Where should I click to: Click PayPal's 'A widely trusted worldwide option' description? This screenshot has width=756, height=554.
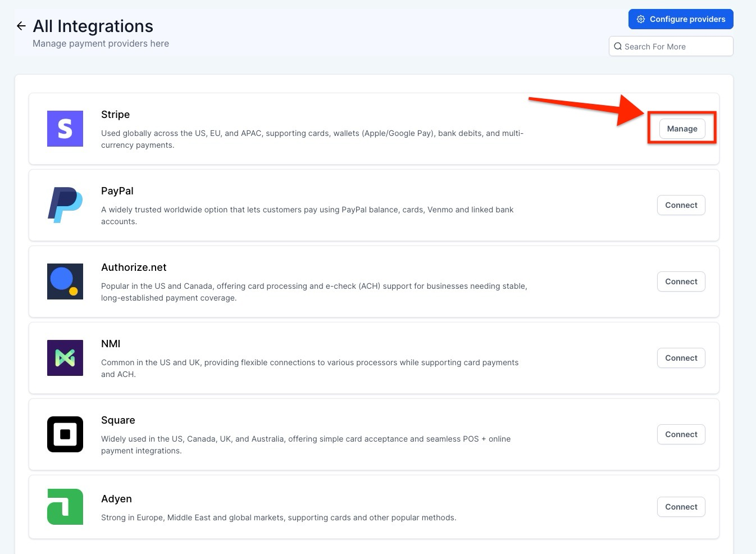coord(307,216)
